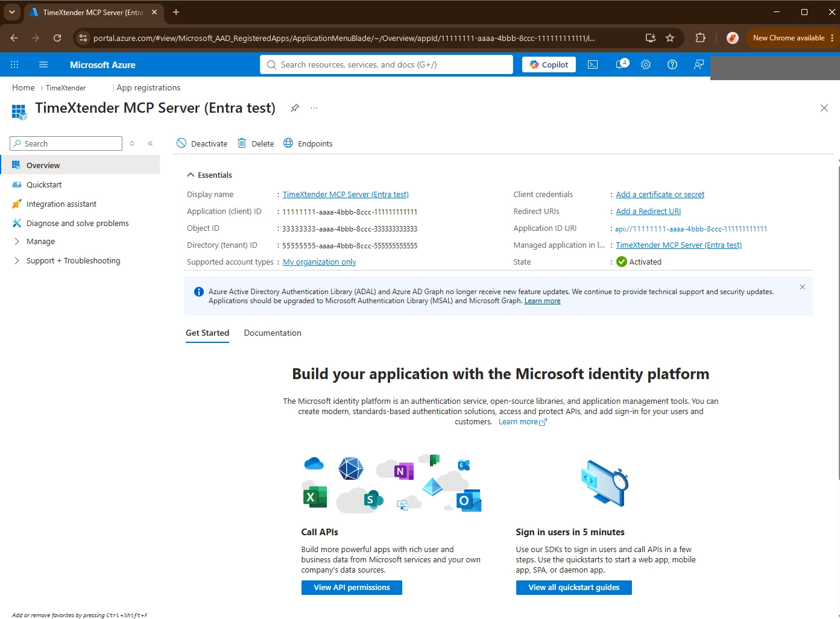The width and height of the screenshot is (840, 619).
Task: Open the notifications bell
Action: 621,64
